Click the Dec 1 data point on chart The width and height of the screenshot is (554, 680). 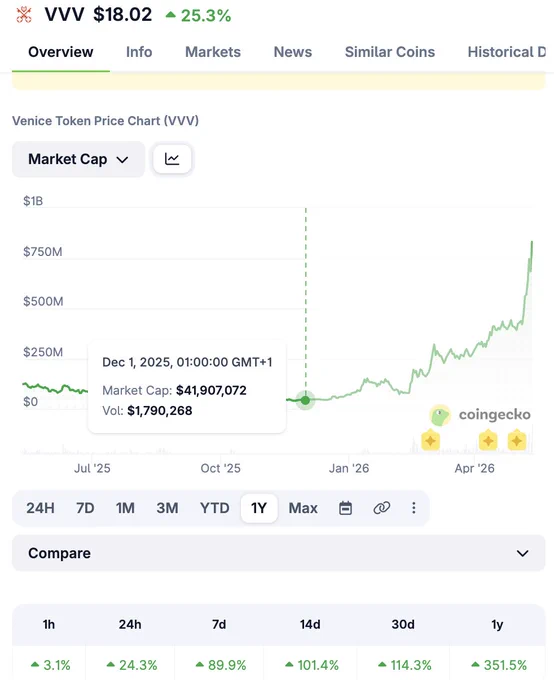click(x=305, y=400)
